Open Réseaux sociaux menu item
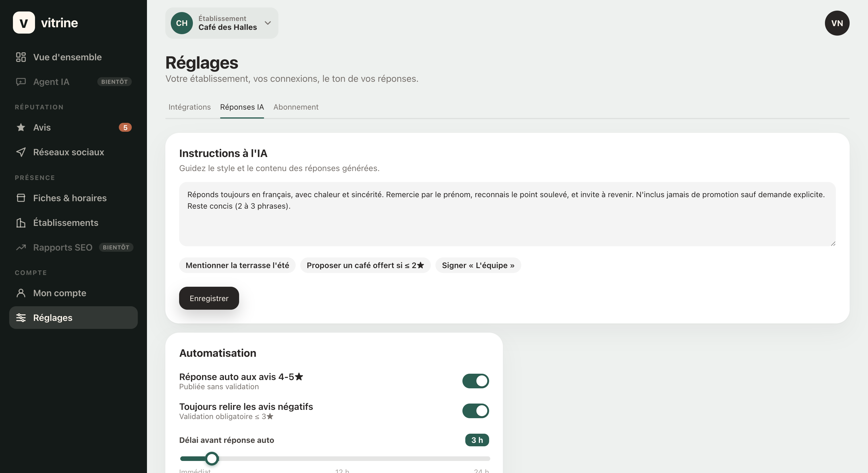Screen dimensions: 868x473 coord(73,152)
